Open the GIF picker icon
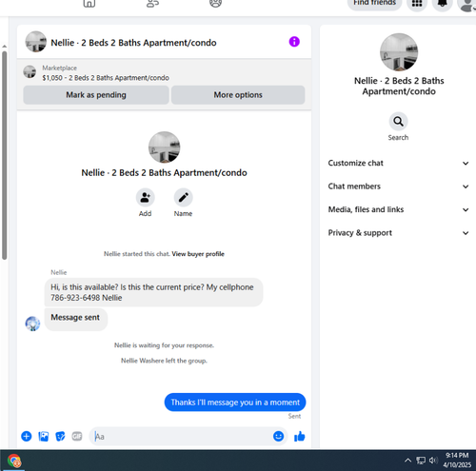The width and height of the screenshot is (476, 471). tap(77, 437)
